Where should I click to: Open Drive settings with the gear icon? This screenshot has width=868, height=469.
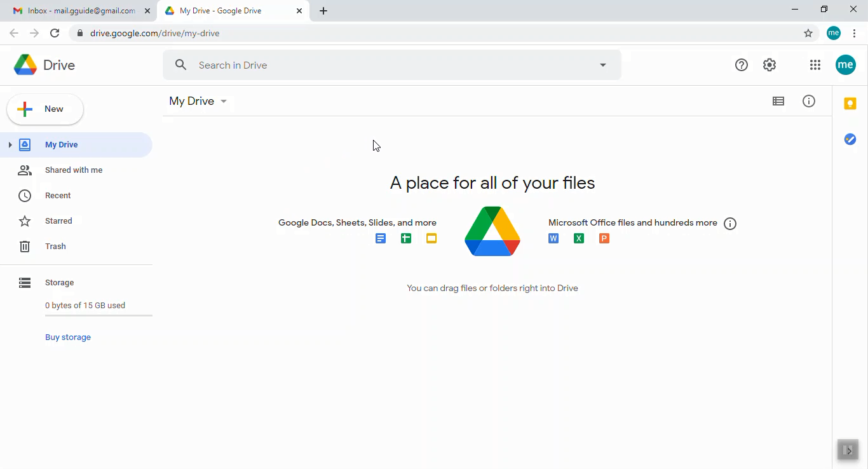tap(770, 64)
